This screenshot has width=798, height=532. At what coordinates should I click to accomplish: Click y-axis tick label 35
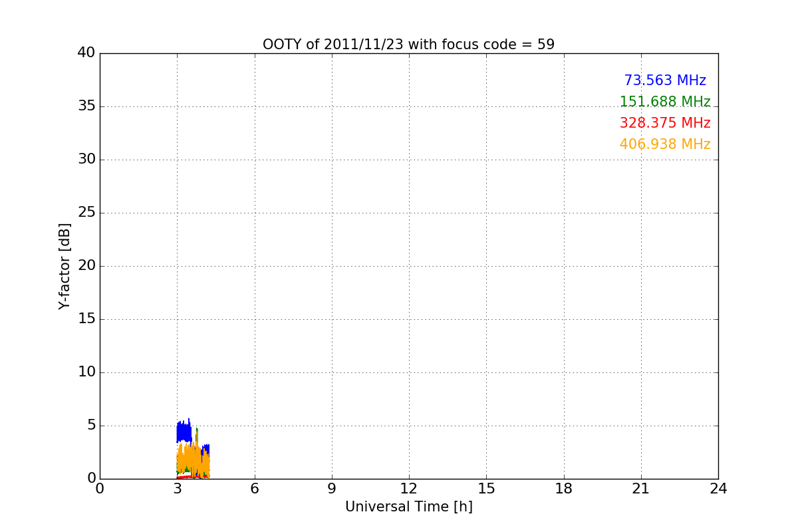[86, 106]
